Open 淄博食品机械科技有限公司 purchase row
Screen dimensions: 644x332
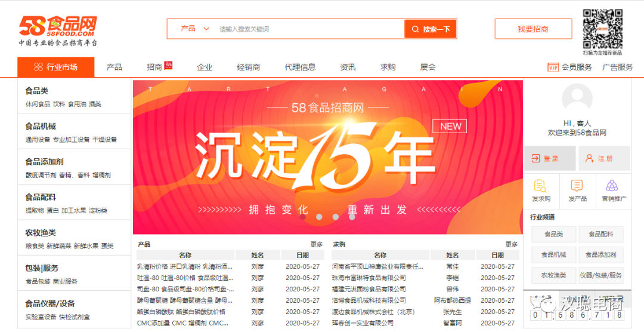click(x=425, y=300)
